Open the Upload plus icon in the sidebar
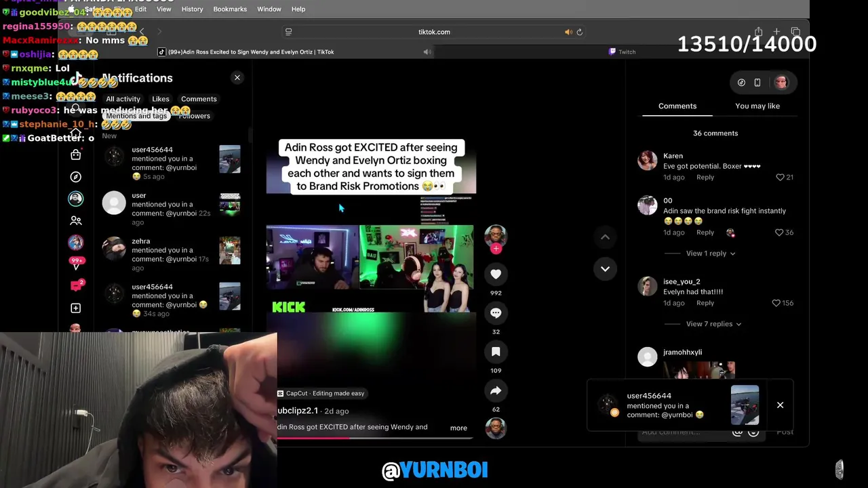 point(76,308)
